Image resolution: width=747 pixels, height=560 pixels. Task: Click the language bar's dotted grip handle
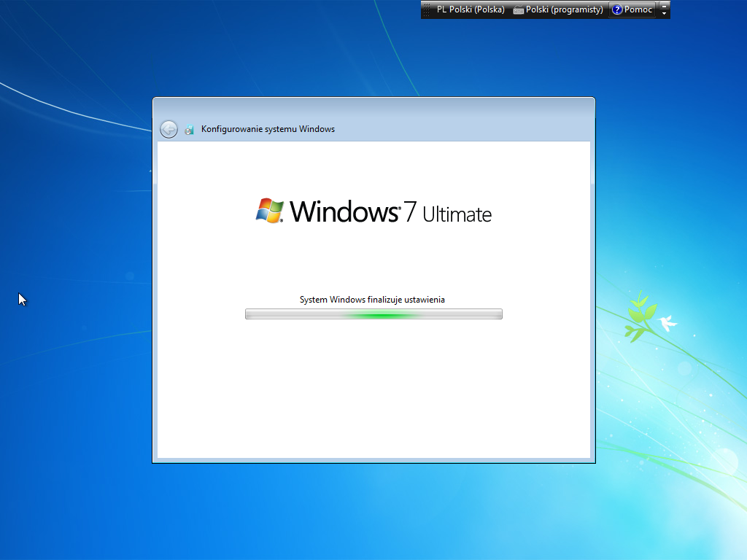tap(426, 9)
